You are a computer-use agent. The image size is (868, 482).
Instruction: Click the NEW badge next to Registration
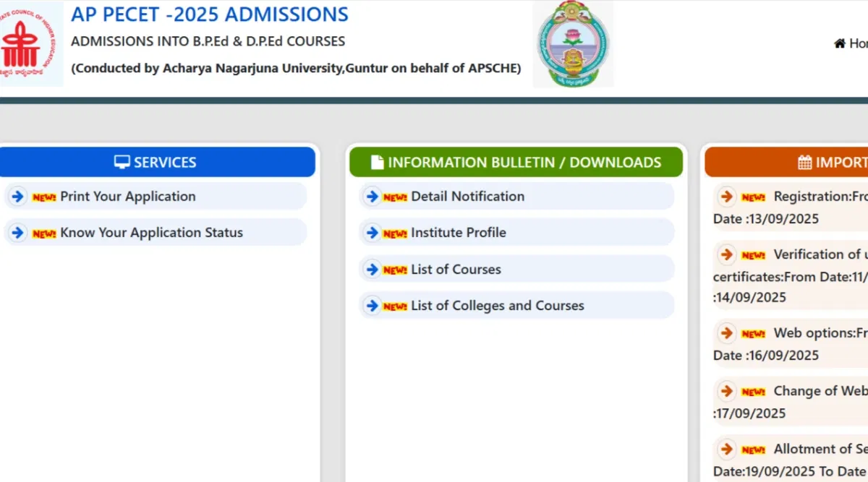tap(754, 197)
